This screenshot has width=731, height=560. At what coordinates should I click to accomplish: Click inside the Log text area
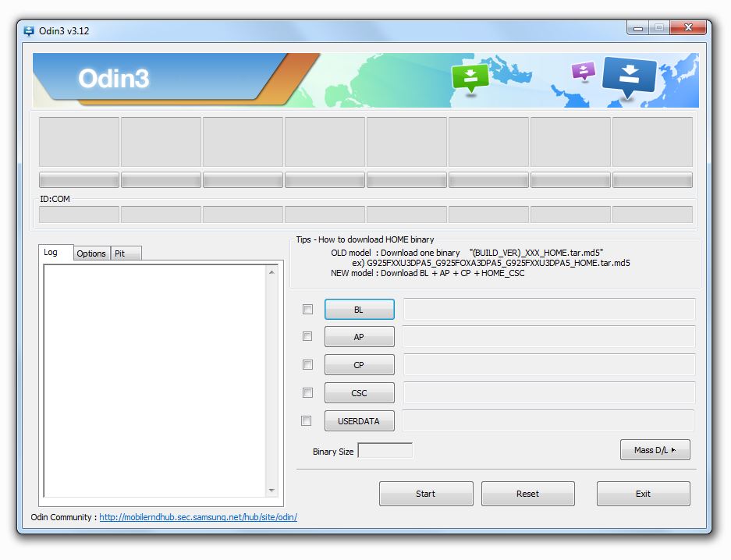(x=155, y=381)
